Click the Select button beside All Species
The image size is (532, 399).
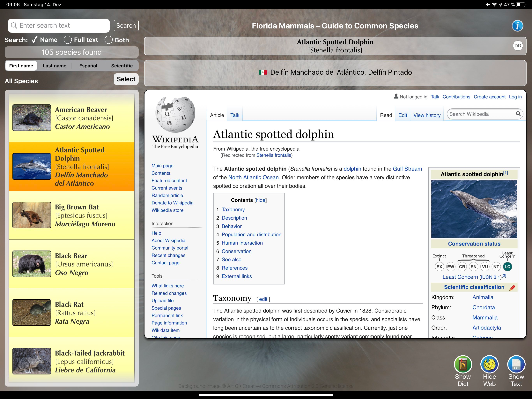(126, 79)
